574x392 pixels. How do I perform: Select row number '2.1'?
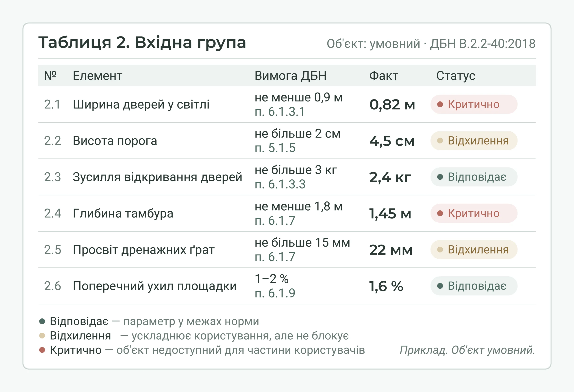click(x=52, y=104)
